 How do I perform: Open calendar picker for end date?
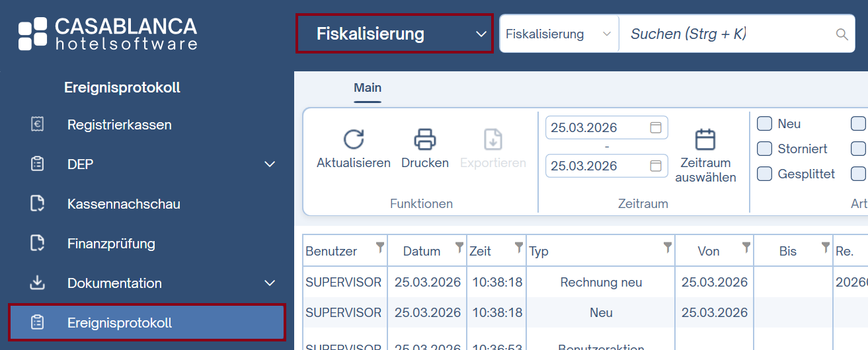point(656,166)
